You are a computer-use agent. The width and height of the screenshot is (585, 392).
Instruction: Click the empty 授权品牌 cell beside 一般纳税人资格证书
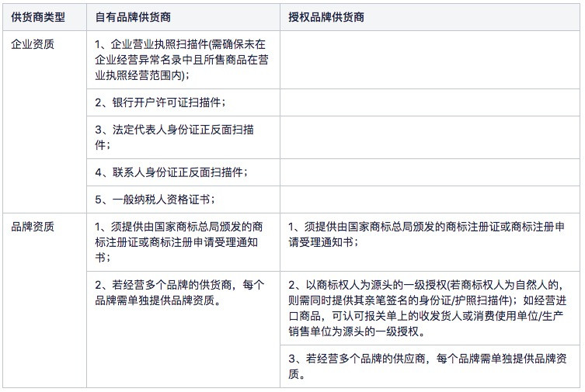[430, 199]
